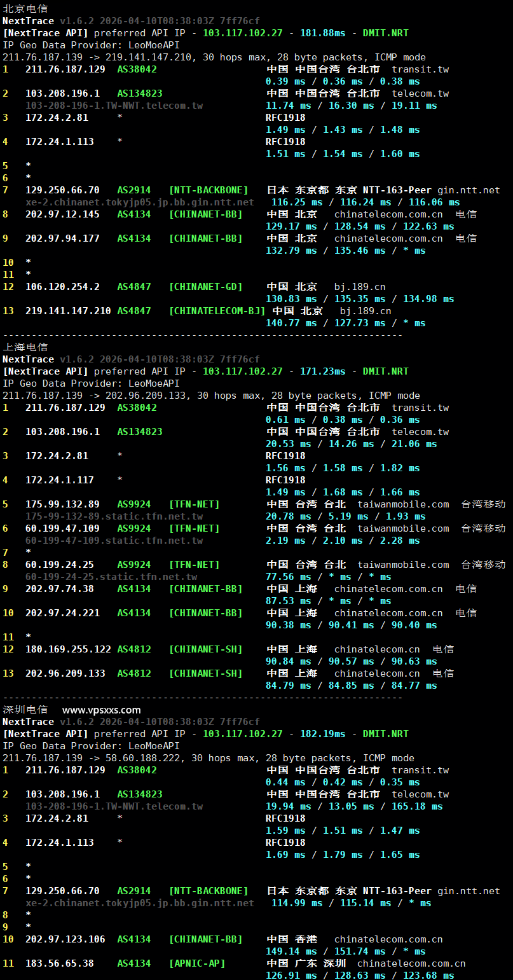
Task: Click the IP address 183.56.65.38
Action: point(60,963)
